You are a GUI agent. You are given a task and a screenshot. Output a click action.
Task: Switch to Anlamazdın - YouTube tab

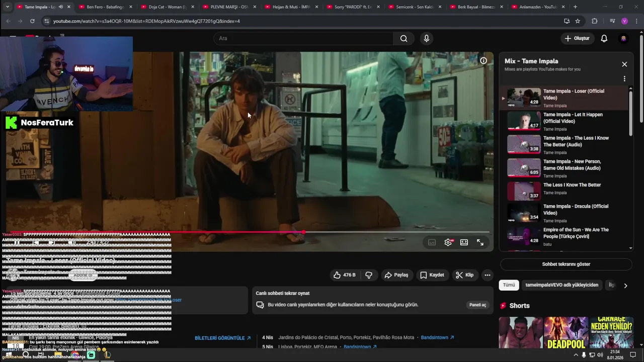coord(537,7)
